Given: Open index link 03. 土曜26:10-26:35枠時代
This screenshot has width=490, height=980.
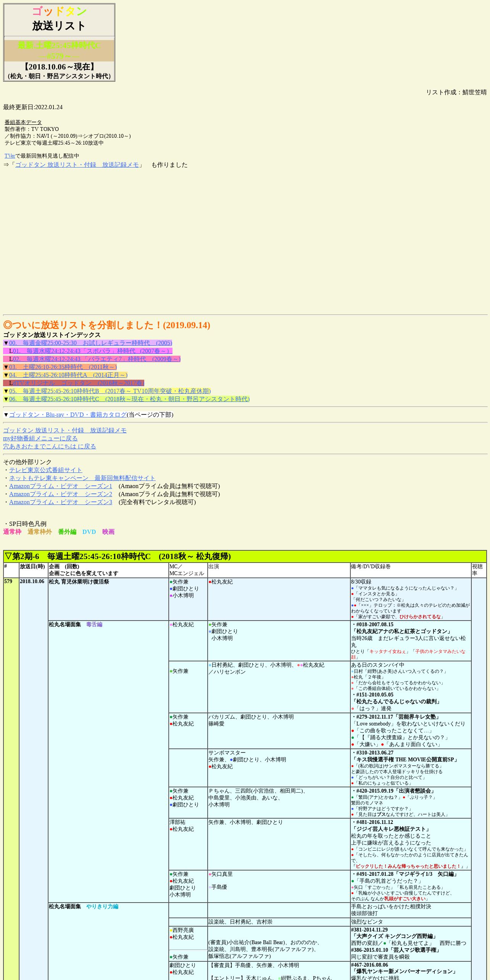Looking at the screenshot, I should point(63,367).
